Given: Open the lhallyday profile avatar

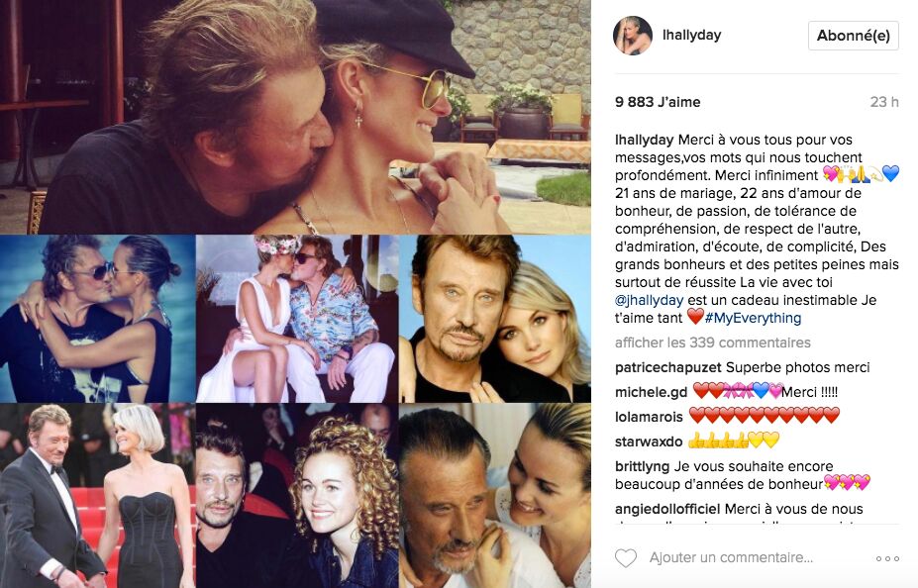Looking at the screenshot, I should point(632,36).
